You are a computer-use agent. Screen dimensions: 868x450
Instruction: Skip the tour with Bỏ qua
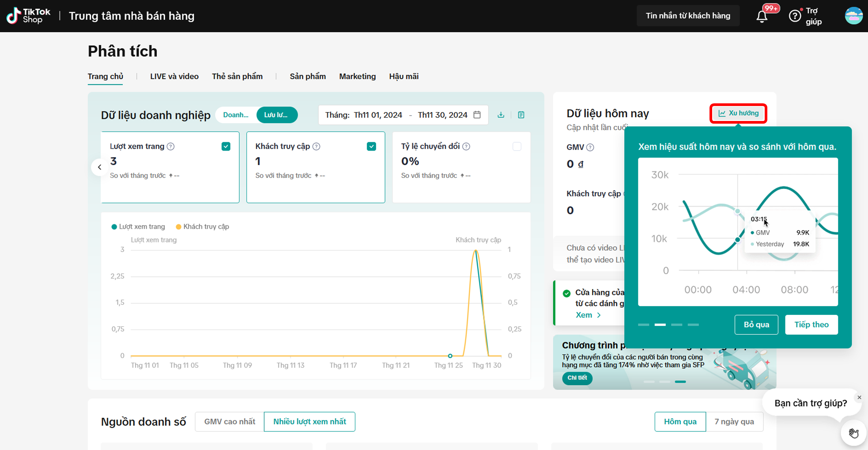pyautogui.click(x=756, y=325)
